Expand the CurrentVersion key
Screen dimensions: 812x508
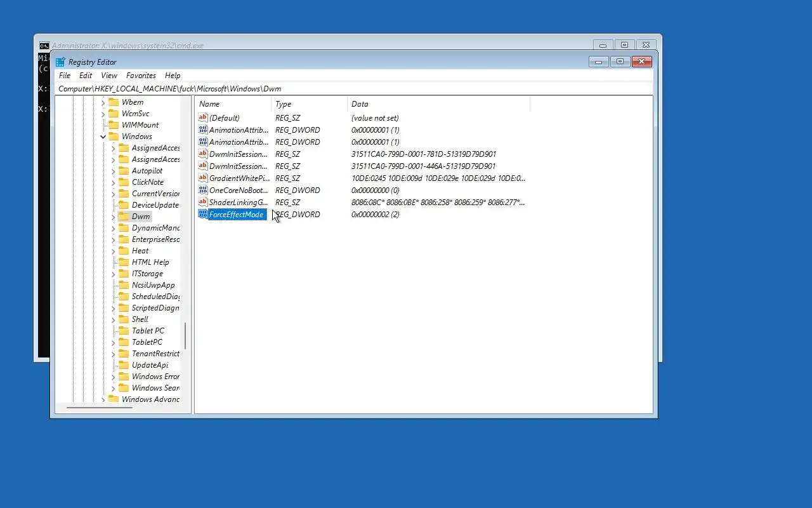[114, 194]
